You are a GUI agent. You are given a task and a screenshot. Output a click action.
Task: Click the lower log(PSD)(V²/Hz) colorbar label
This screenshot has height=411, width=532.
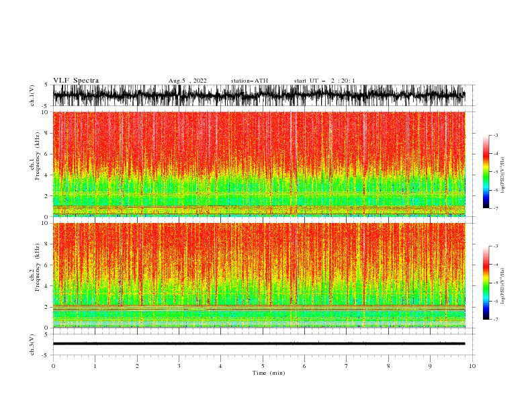coord(502,285)
